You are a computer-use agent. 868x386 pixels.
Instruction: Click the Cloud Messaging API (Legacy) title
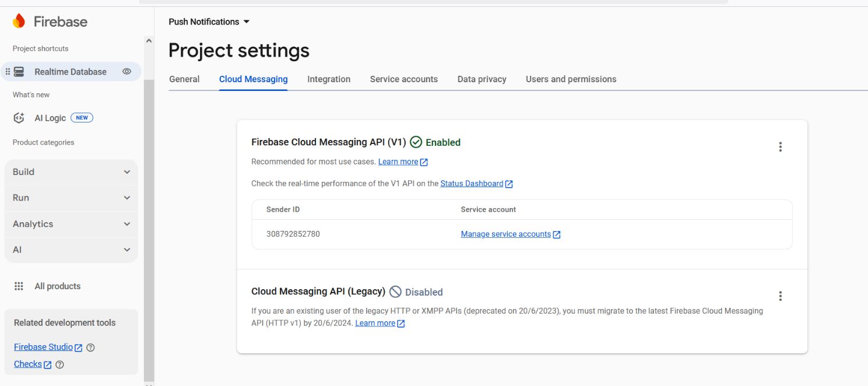point(318,291)
